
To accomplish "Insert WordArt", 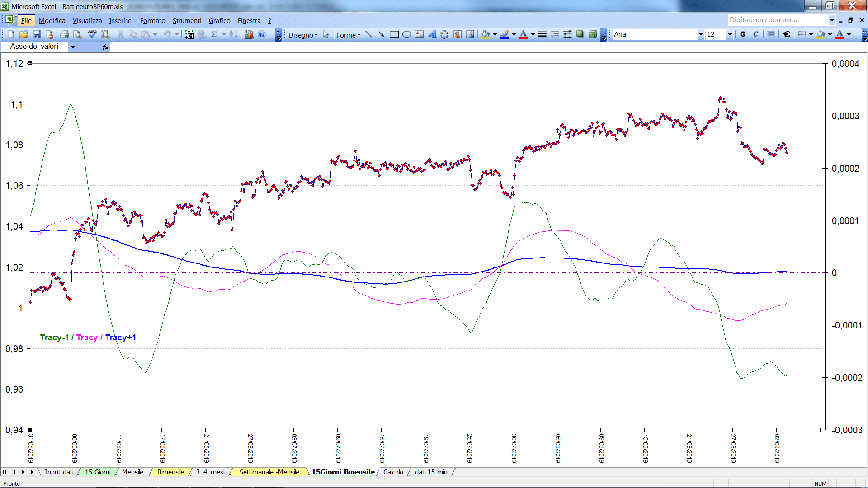I will click(432, 34).
